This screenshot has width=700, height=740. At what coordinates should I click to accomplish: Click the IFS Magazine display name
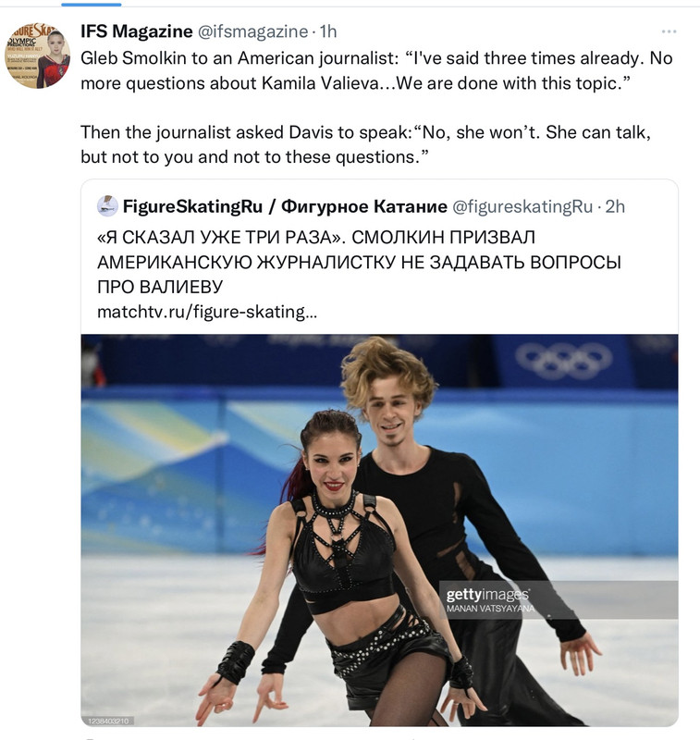[x=136, y=31]
